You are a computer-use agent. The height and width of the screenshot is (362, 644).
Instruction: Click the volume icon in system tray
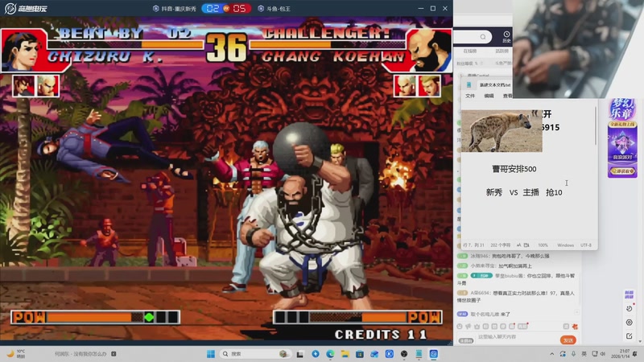coord(602,354)
